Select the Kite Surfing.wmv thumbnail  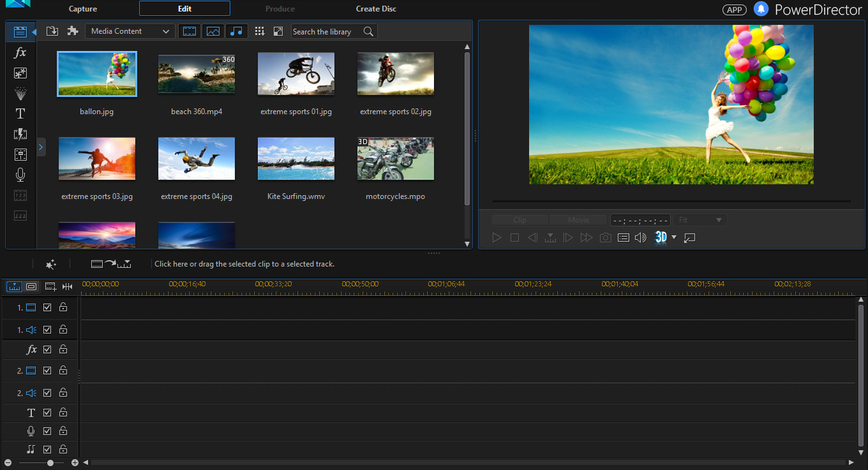click(296, 159)
